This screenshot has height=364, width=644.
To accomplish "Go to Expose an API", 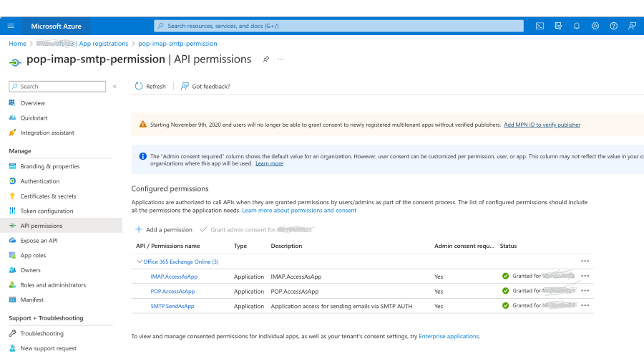I will (x=39, y=241).
